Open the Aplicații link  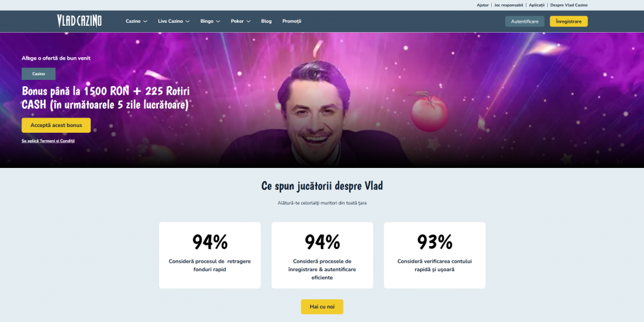(536, 5)
